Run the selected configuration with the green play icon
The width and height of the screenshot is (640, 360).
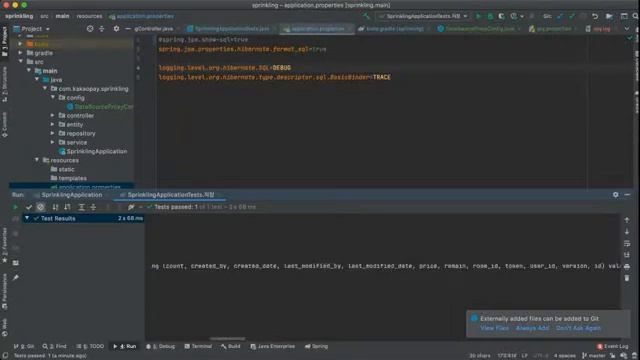478,16
